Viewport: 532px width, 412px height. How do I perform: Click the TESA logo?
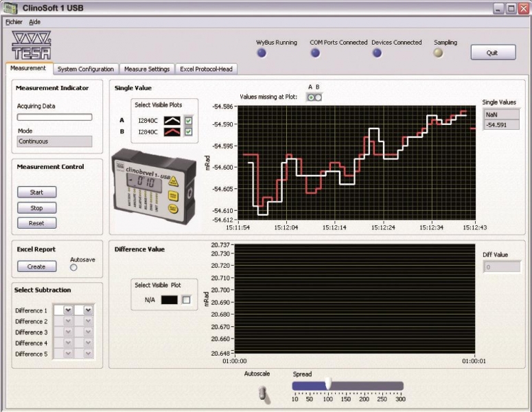[x=31, y=45]
